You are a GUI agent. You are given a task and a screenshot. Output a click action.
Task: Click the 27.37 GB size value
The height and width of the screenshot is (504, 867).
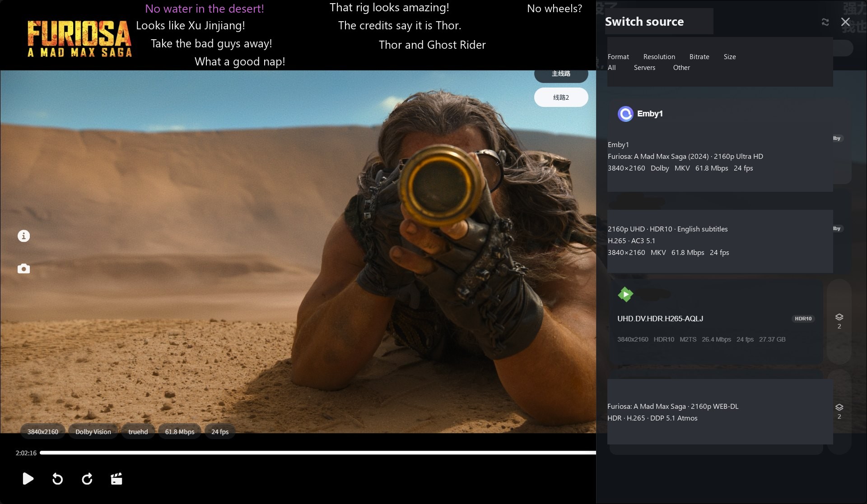(x=772, y=339)
